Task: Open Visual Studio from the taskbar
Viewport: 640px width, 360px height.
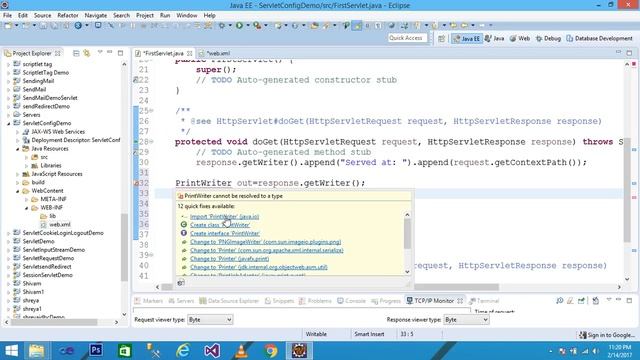Action: [x=212, y=351]
